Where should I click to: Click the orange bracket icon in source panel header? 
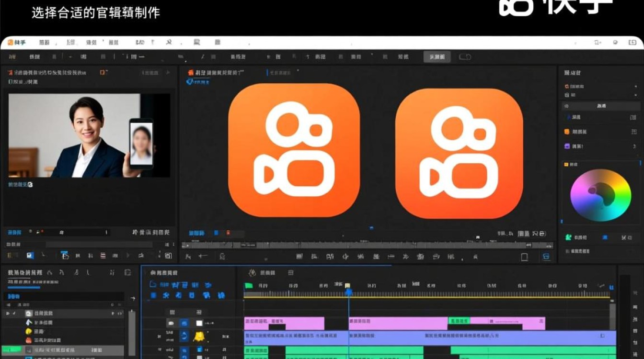[103, 72]
